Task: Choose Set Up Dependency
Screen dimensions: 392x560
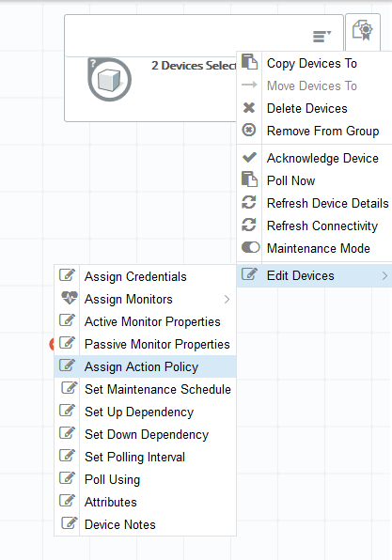Action: click(145, 412)
